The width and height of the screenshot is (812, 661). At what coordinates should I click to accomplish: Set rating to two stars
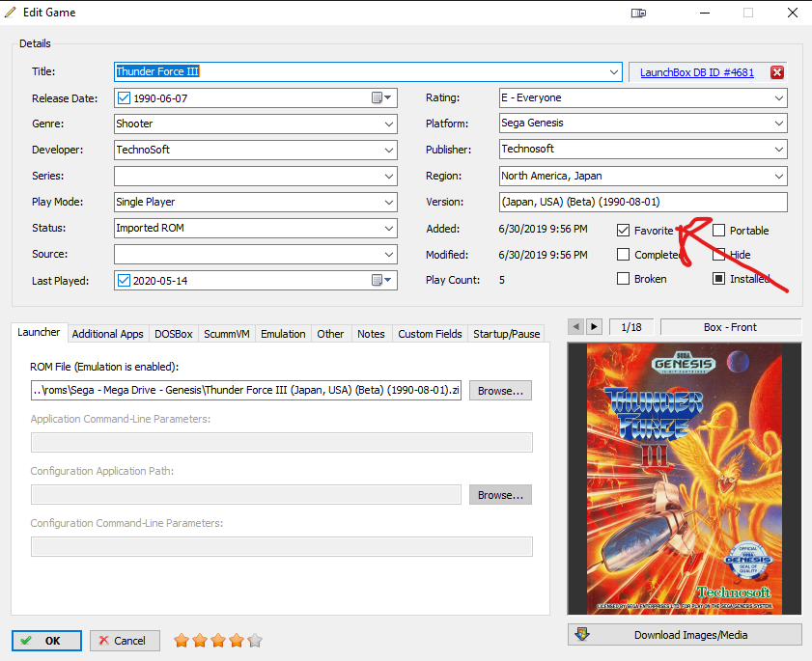200,641
